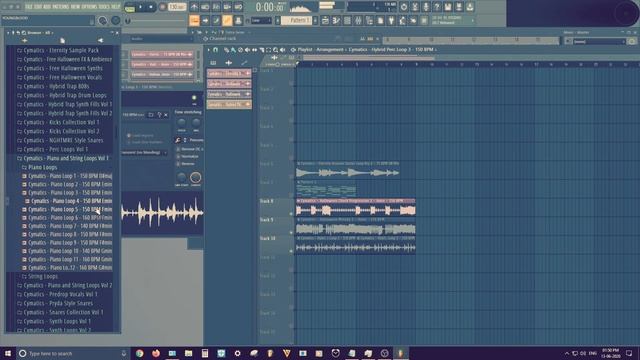The image size is (640, 360).
Task: Open the Pattern 1 selector
Action: (x=296, y=20)
